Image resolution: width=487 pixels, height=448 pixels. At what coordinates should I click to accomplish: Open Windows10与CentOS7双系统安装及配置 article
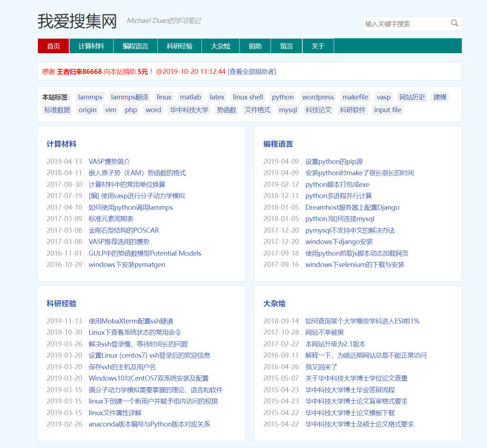148,378
